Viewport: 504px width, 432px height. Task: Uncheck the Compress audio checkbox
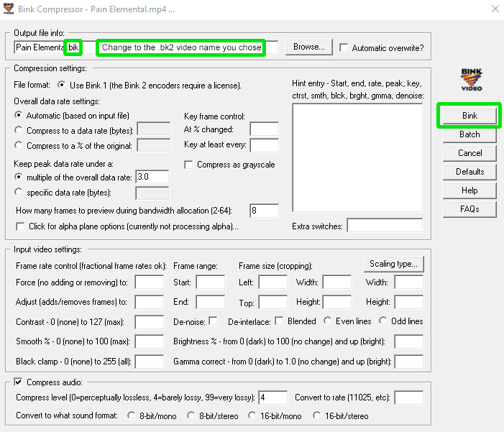[x=18, y=382]
